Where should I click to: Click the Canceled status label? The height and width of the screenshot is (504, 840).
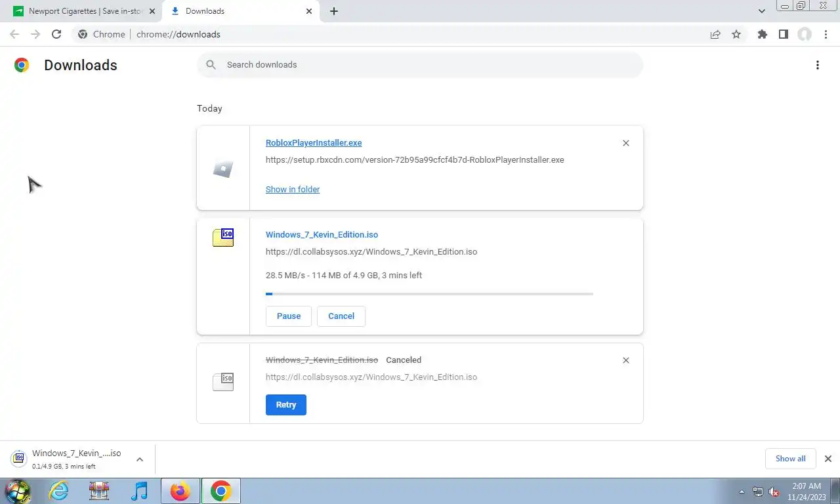(404, 360)
